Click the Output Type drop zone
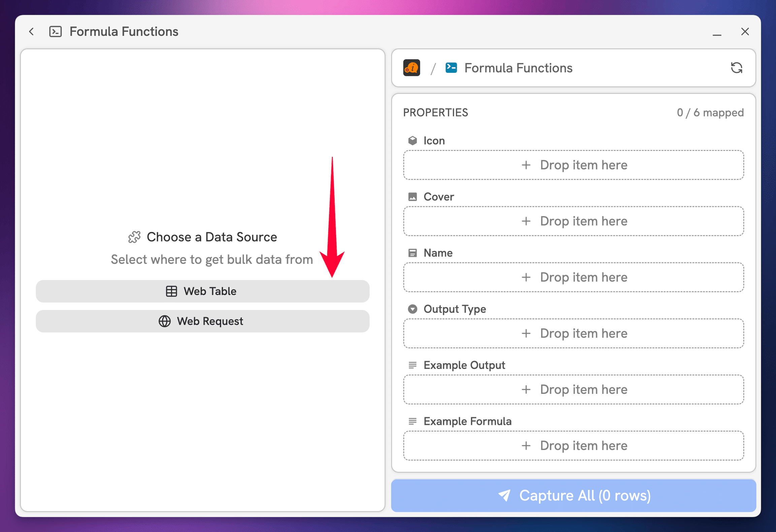Image resolution: width=776 pixels, height=532 pixels. click(573, 334)
